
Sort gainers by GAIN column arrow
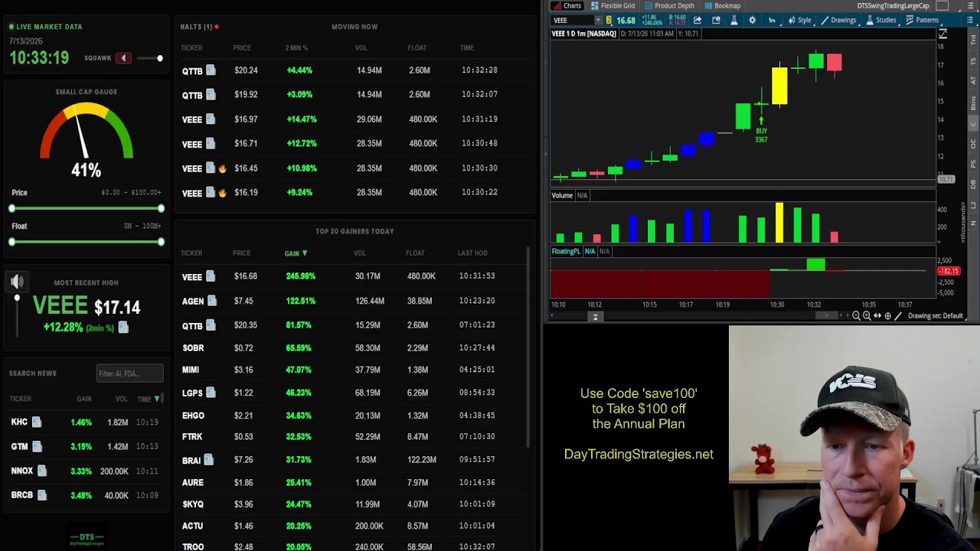point(305,253)
